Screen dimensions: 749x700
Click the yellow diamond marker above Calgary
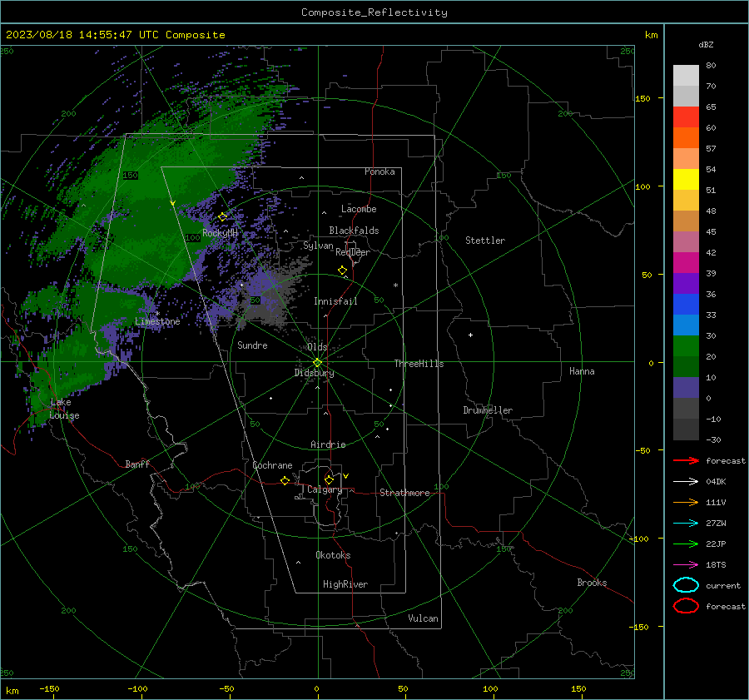[x=329, y=479]
